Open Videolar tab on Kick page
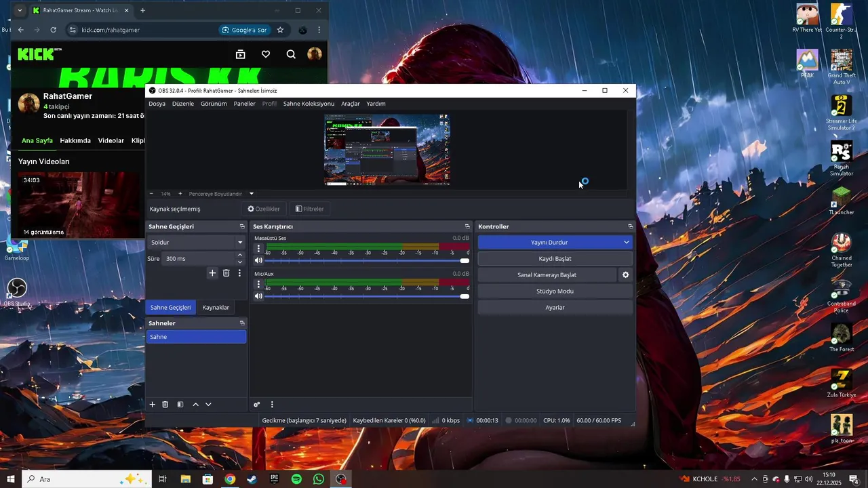868x488 pixels. [x=111, y=141]
